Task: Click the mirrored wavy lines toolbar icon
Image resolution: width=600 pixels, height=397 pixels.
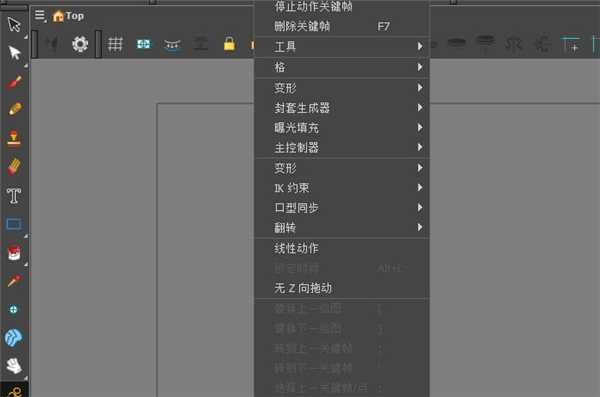Action: (x=514, y=44)
